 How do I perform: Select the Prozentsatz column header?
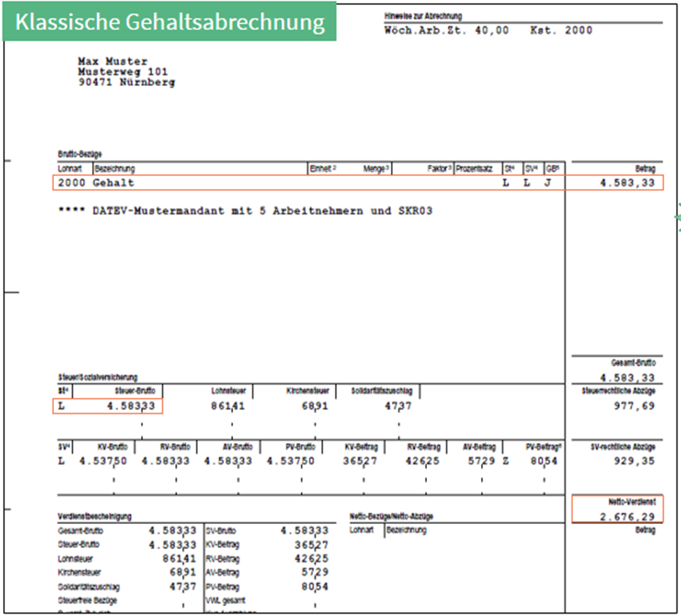tap(474, 169)
